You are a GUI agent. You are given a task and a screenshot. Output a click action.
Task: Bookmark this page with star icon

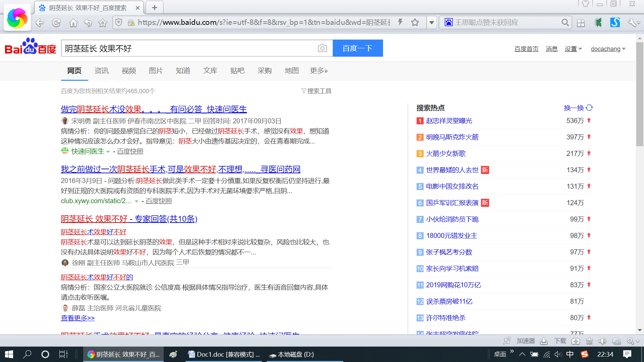(415, 22)
